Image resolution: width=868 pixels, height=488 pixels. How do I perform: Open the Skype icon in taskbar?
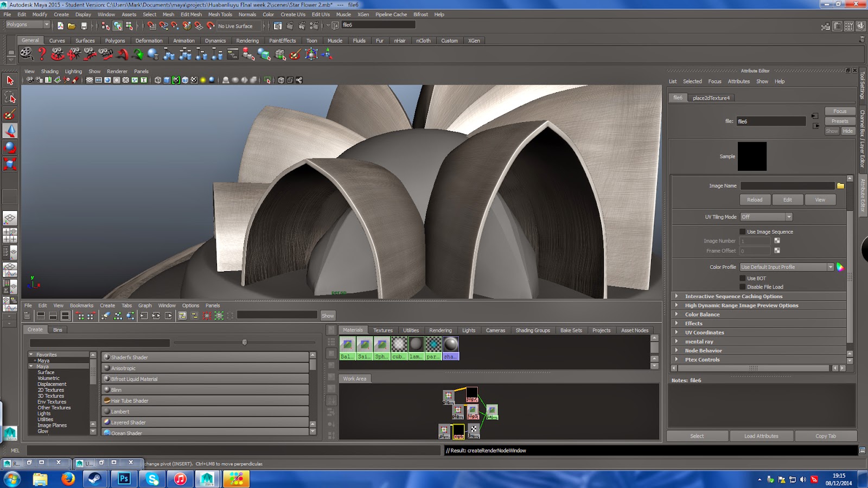click(x=152, y=479)
